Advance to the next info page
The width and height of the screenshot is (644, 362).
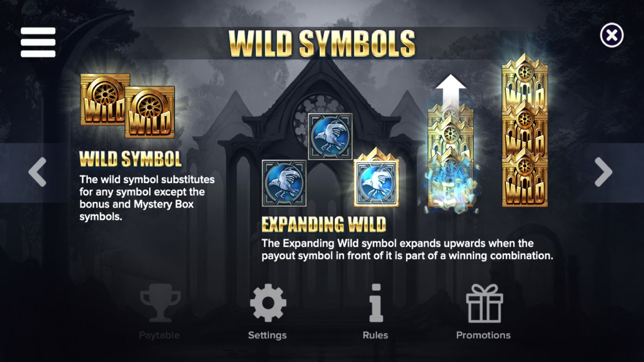click(x=604, y=172)
